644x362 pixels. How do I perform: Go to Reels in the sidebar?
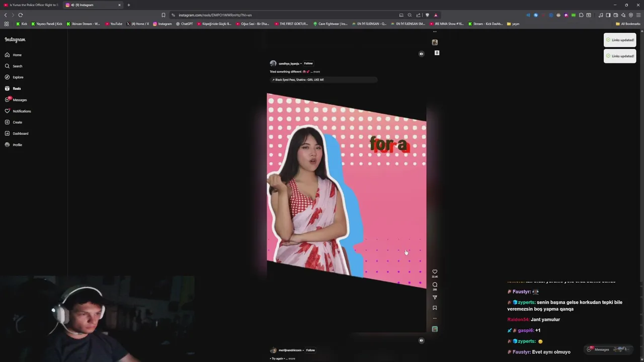[x=13, y=88]
